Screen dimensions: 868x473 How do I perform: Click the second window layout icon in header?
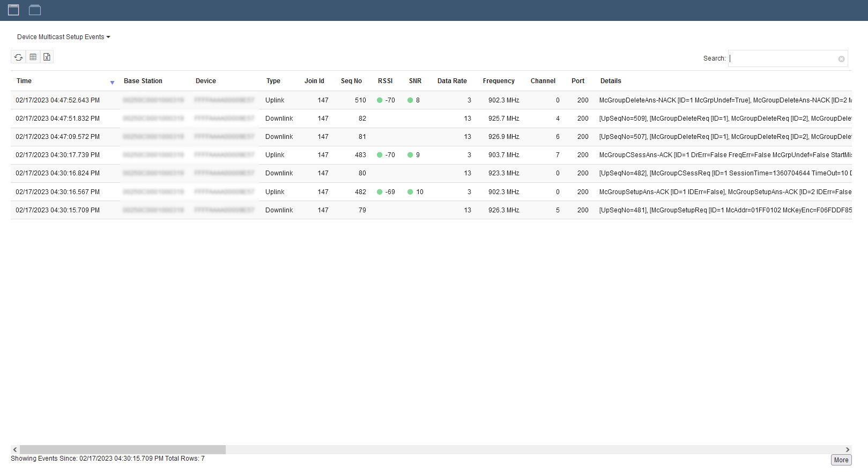pos(35,10)
